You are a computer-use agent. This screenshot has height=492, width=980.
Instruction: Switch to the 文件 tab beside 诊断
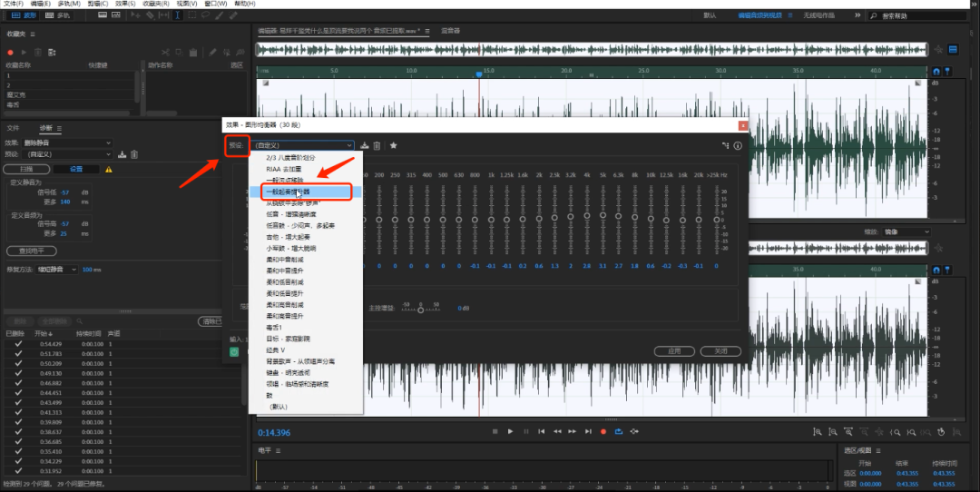coord(13,128)
